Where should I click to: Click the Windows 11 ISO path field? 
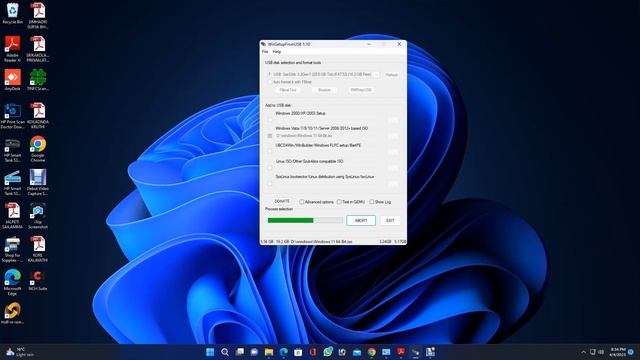pyautogui.click(x=329, y=136)
